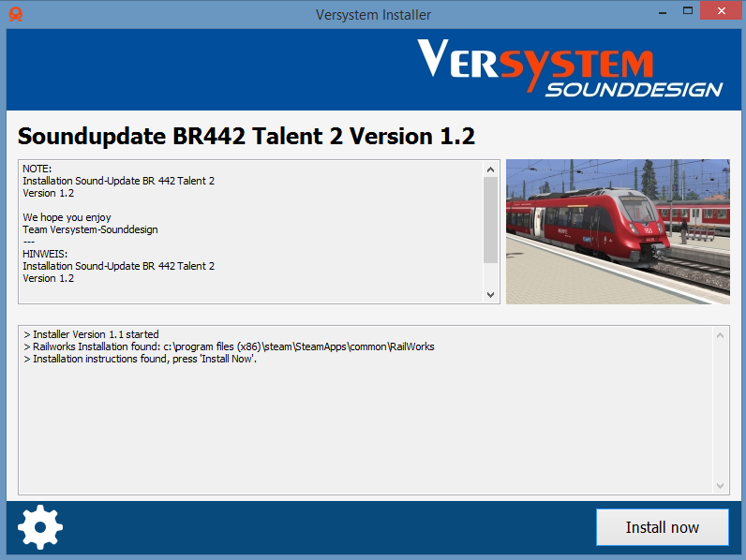Image resolution: width=746 pixels, height=560 pixels.
Task: Click the Versystem app icon in title bar
Action: [x=16, y=14]
